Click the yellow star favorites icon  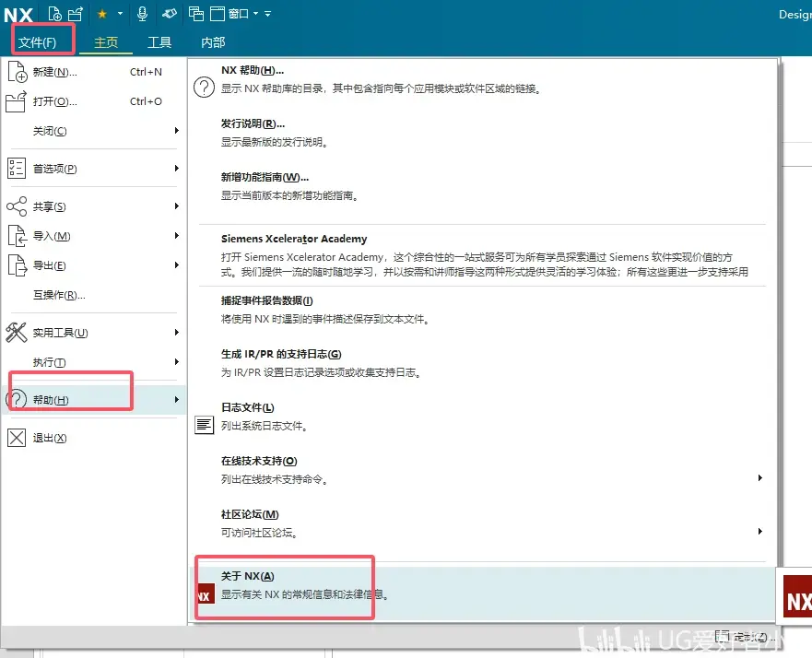(x=102, y=14)
